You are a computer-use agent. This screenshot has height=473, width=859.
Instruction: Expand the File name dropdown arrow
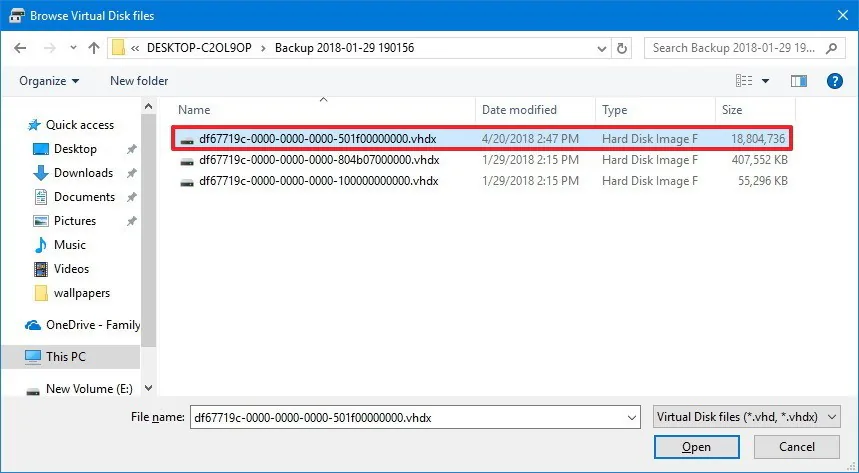(x=632, y=418)
